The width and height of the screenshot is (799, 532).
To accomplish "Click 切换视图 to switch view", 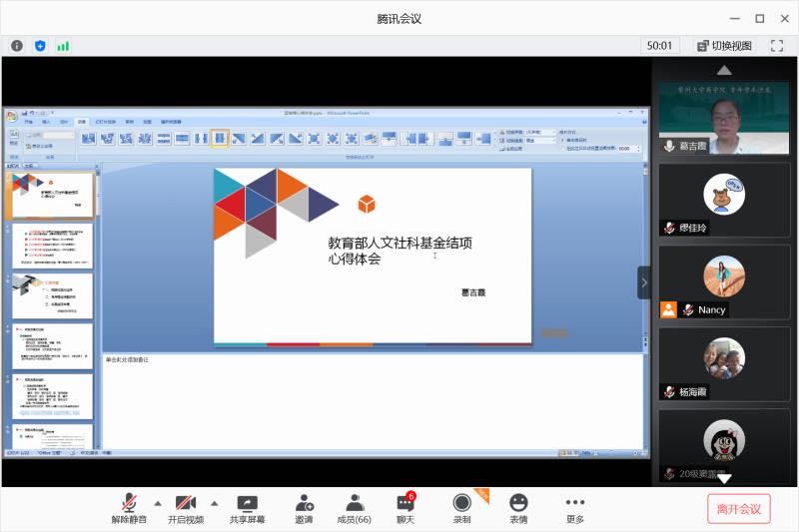I will pyautogui.click(x=723, y=46).
